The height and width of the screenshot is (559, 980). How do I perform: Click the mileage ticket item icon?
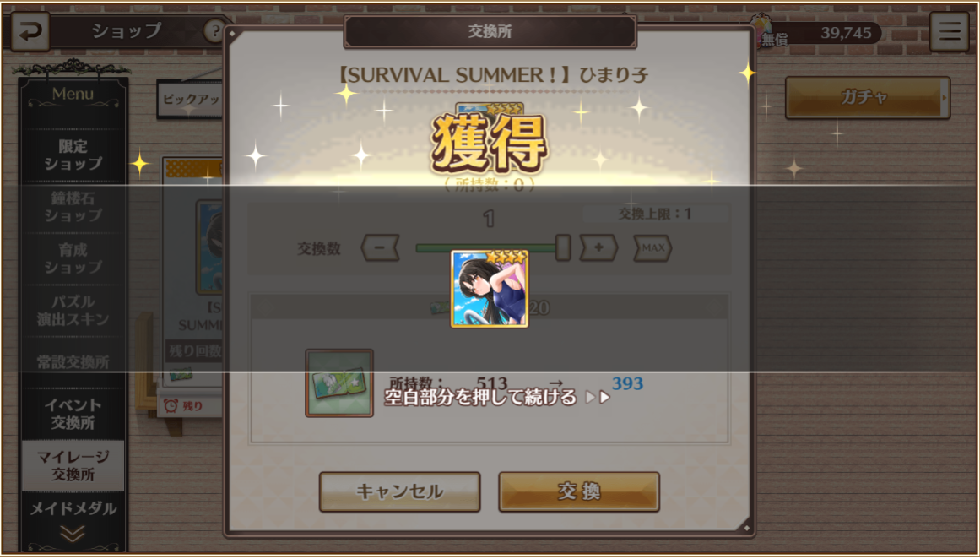click(339, 383)
